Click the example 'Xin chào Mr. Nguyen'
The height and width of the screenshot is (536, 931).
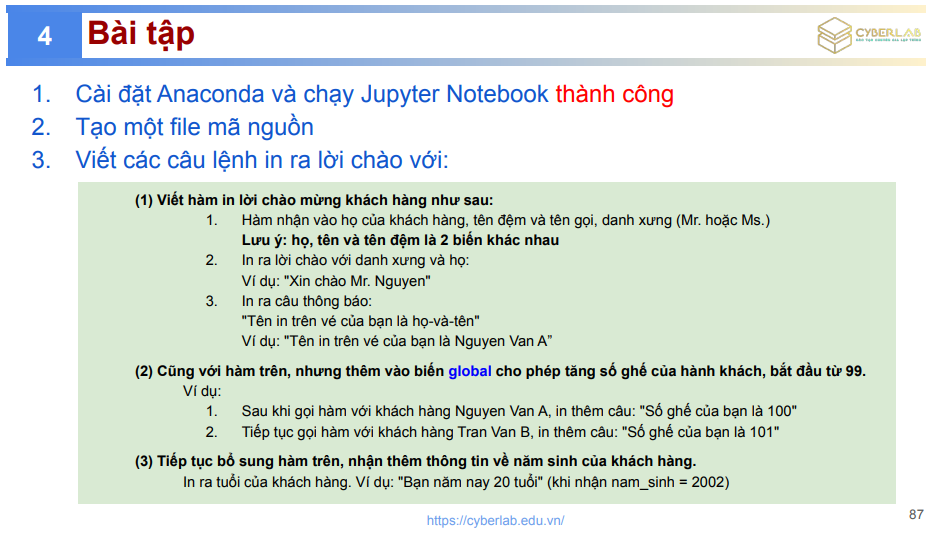pos(335,281)
